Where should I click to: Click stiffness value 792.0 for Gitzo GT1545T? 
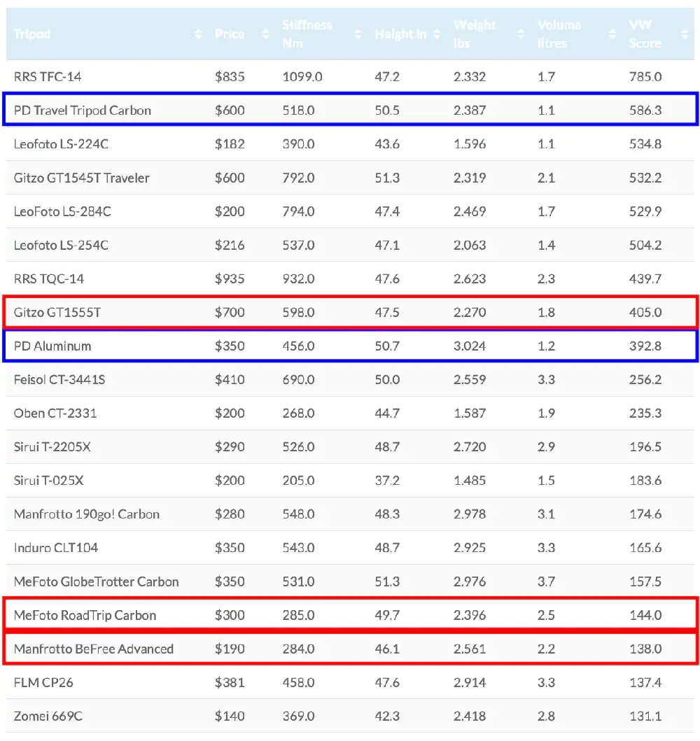[x=298, y=178]
